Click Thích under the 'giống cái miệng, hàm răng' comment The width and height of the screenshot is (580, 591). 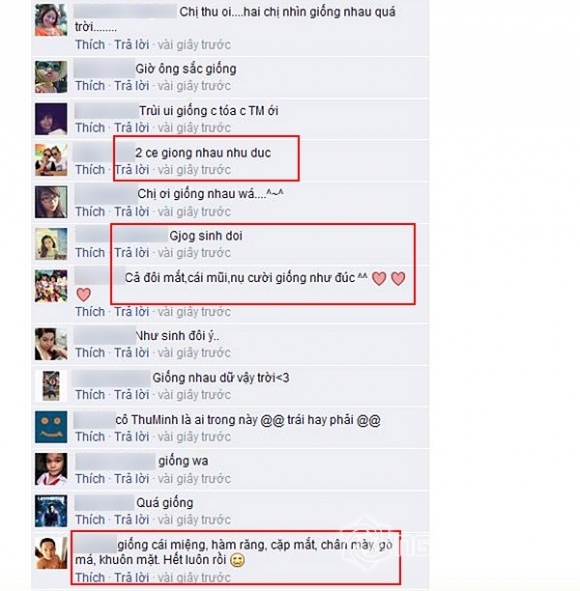tap(90, 577)
